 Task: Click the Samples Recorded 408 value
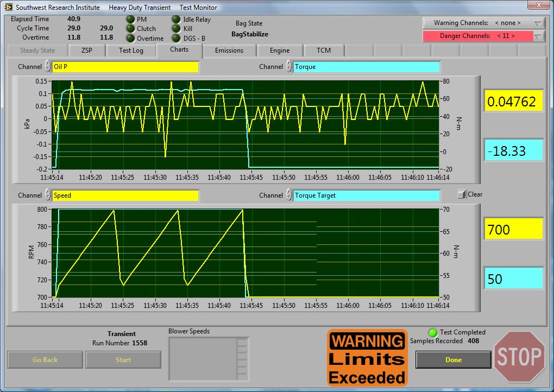[x=473, y=341]
